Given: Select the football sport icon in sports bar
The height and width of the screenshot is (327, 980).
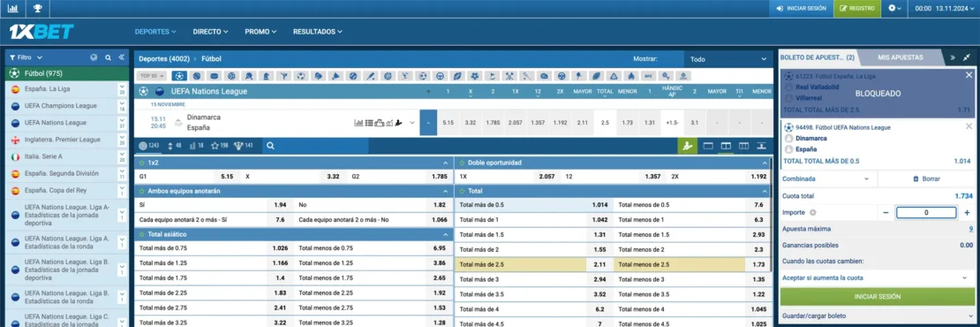Looking at the screenshot, I should coord(179,76).
